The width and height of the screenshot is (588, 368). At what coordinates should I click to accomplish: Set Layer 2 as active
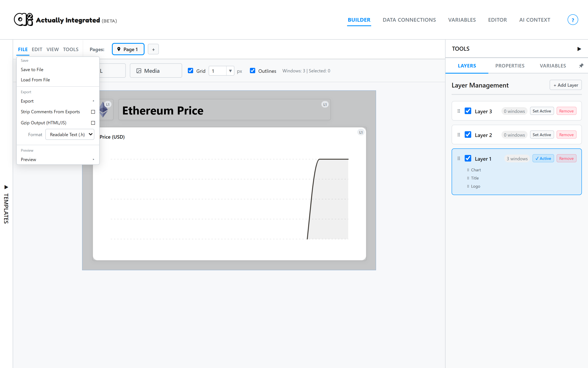[x=542, y=135]
